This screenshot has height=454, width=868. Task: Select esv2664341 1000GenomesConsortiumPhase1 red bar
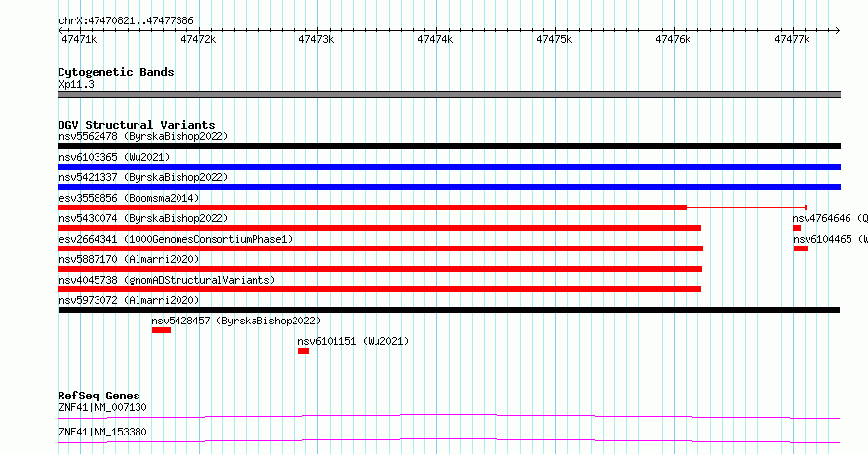pyautogui.click(x=380, y=248)
